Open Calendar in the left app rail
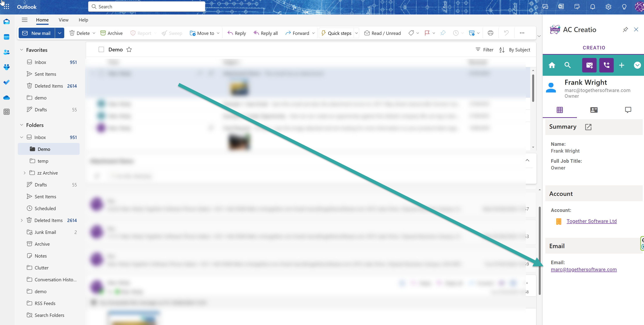 click(7, 37)
